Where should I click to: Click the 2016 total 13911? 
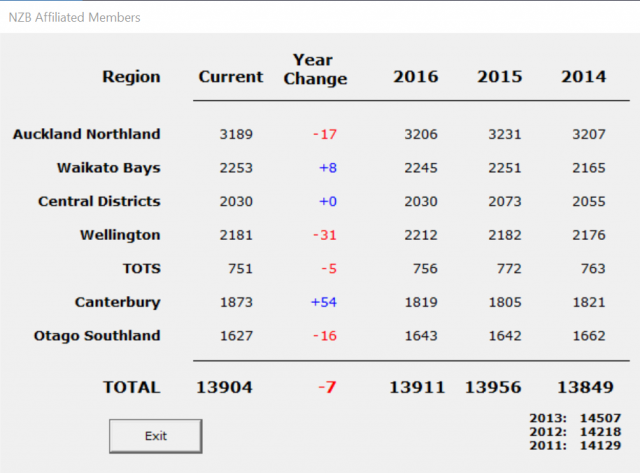(x=417, y=387)
